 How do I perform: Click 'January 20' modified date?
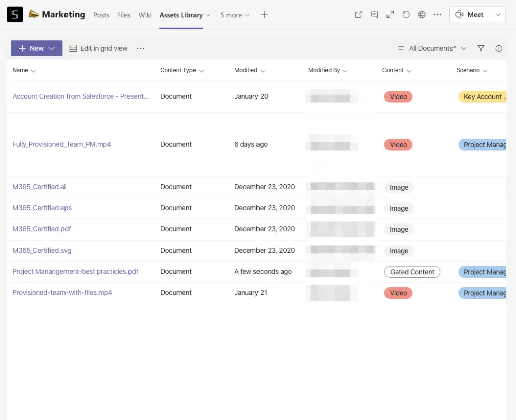pos(251,96)
